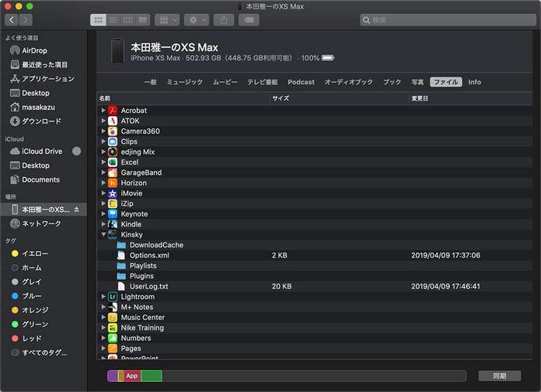Open AirDrop in the sidebar
This screenshot has width=541, height=392.
[x=34, y=51]
